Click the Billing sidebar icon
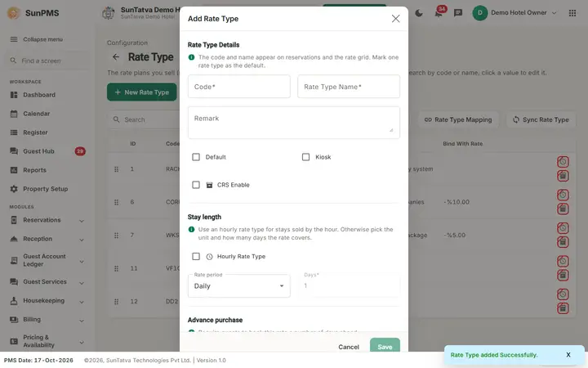The image size is (588, 368). tap(14, 319)
